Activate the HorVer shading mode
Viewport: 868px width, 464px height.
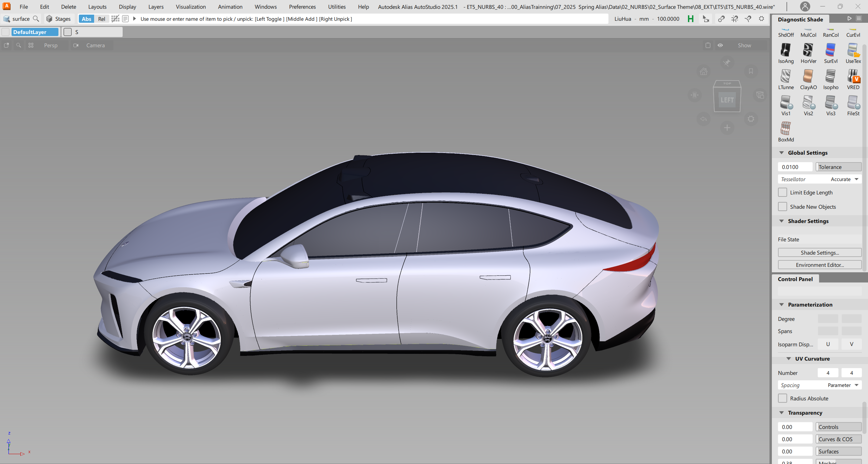[x=808, y=50]
